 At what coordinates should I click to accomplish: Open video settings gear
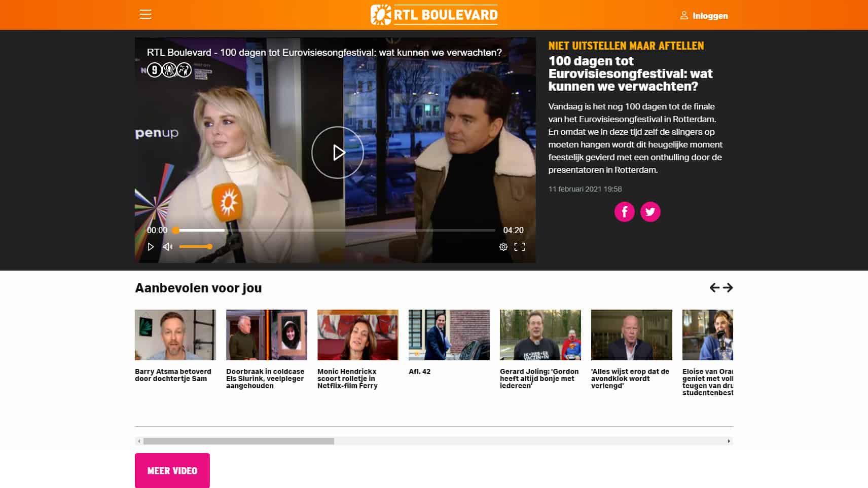point(503,247)
